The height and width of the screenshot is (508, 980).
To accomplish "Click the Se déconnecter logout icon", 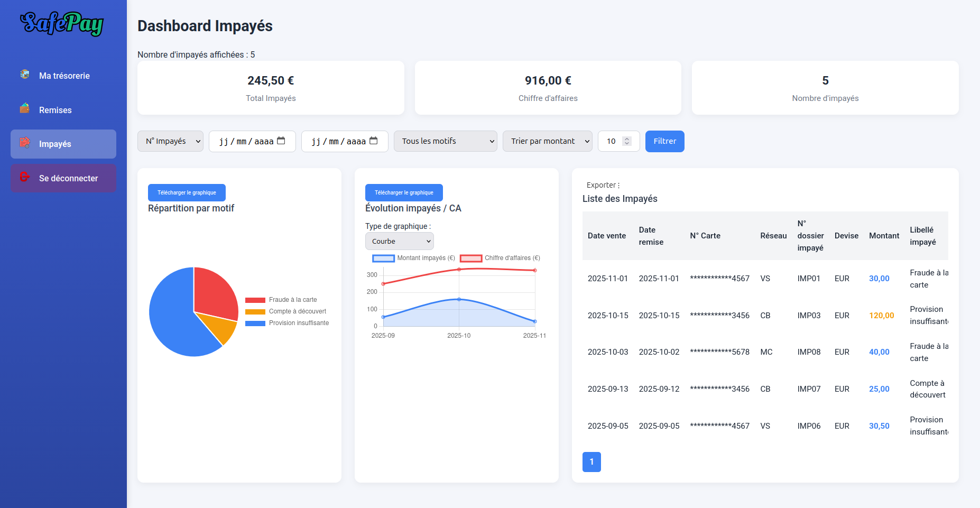I will tap(25, 177).
